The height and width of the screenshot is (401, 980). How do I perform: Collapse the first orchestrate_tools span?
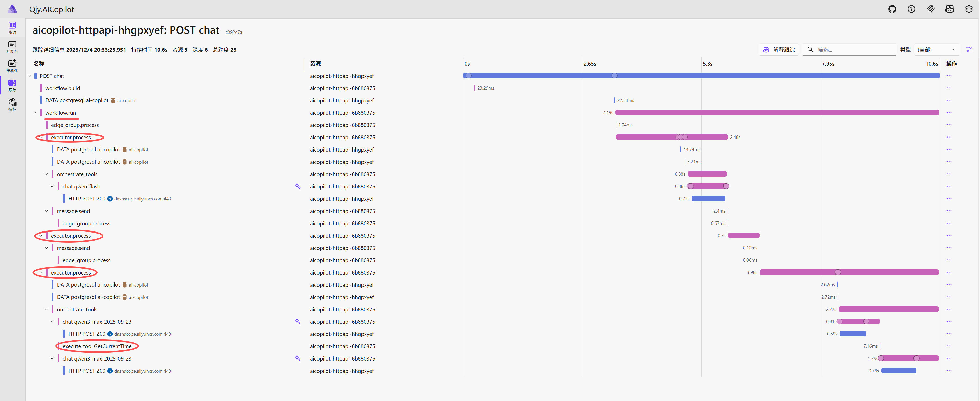pos(46,174)
